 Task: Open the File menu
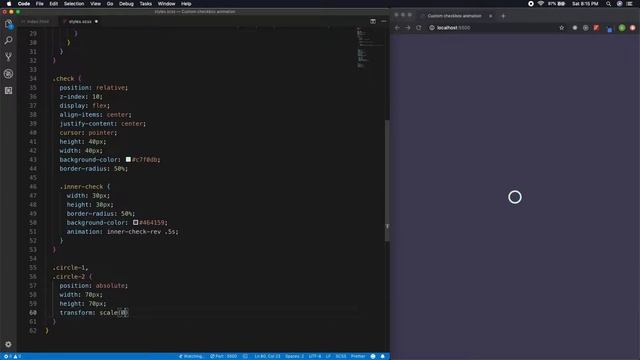tap(40, 4)
